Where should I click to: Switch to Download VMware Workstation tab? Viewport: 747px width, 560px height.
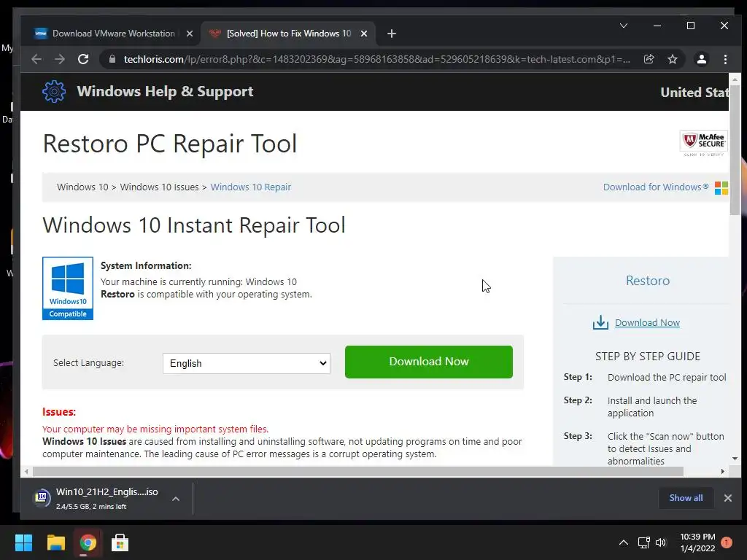pos(113,34)
